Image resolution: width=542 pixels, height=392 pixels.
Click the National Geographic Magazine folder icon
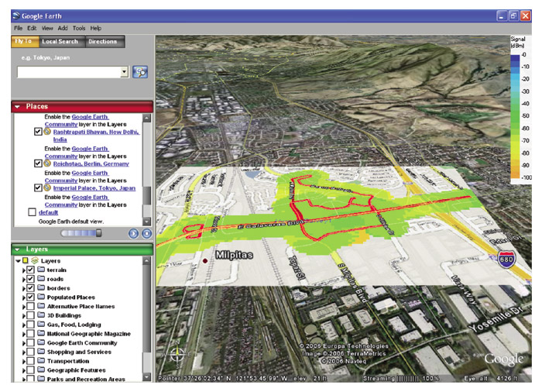pyautogui.click(x=41, y=333)
